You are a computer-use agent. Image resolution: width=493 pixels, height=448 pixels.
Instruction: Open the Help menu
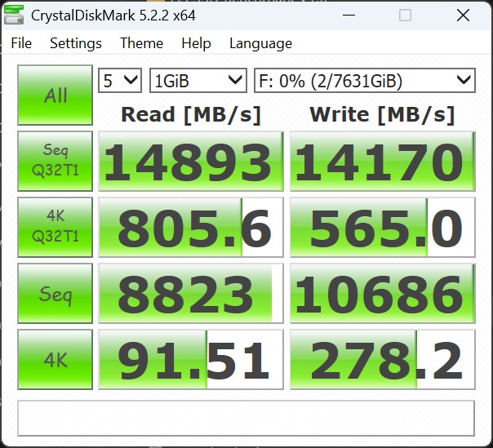pos(196,43)
